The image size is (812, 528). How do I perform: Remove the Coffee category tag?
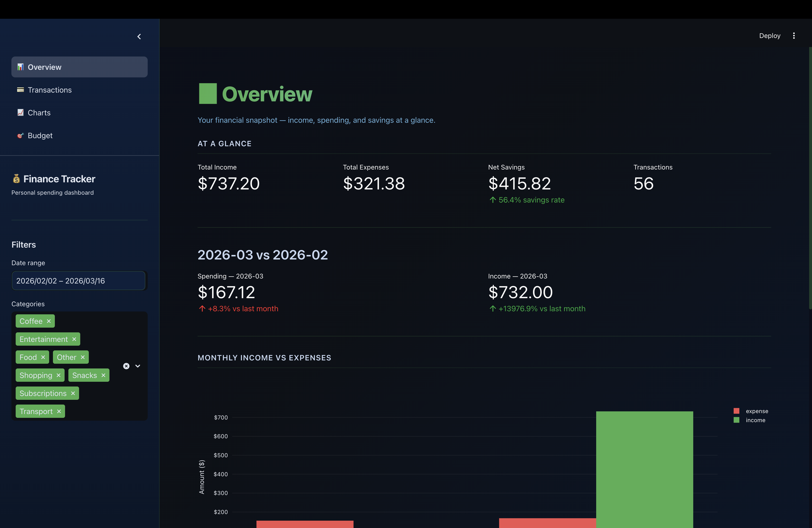point(49,321)
